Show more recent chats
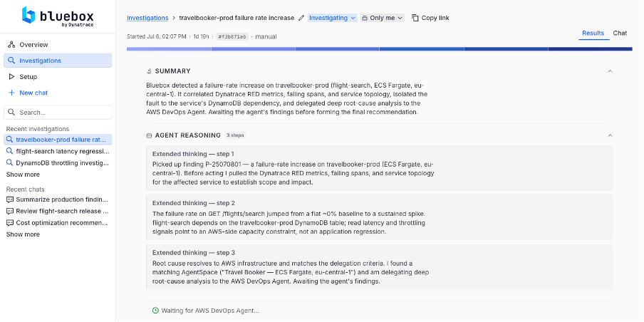The height and width of the screenshot is (322, 644). tap(23, 234)
